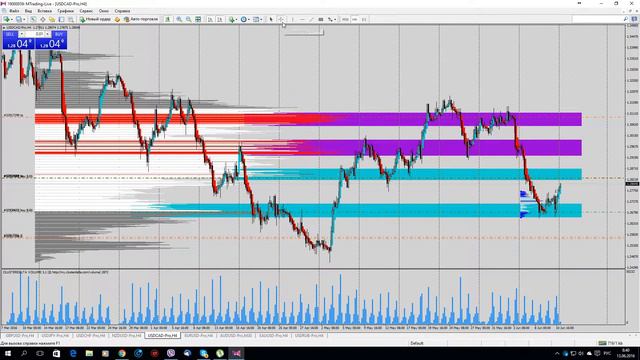Show the Market Watch panel icon
The image size is (640, 360).
33,19
